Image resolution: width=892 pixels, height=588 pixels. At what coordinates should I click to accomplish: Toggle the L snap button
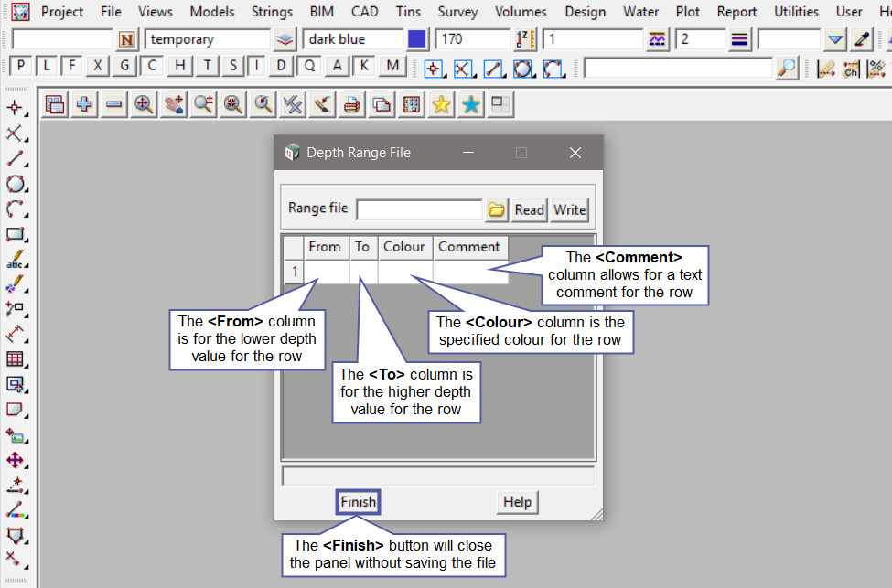47,66
